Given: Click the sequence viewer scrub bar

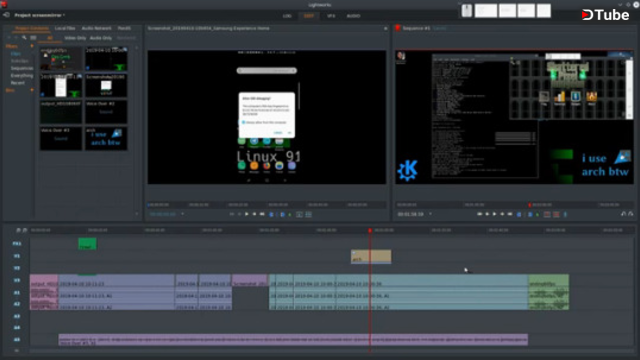Looking at the screenshot, I should (514, 204).
